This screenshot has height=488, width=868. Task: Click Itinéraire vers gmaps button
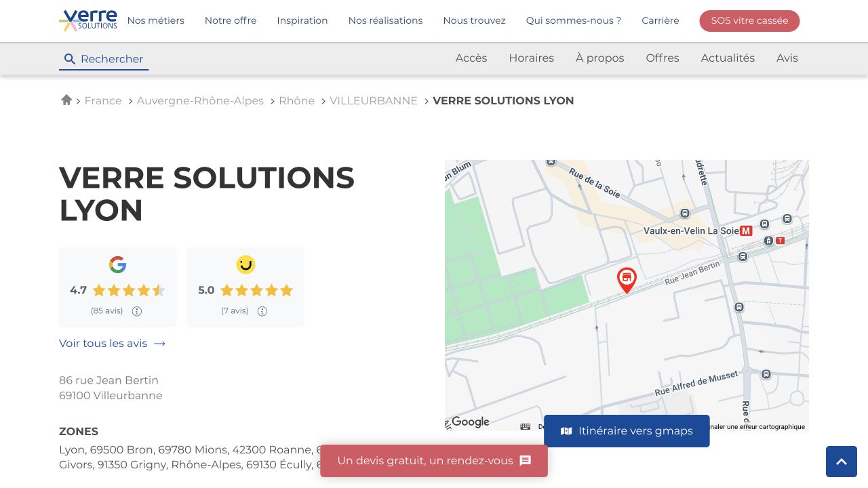coord(627,431)
